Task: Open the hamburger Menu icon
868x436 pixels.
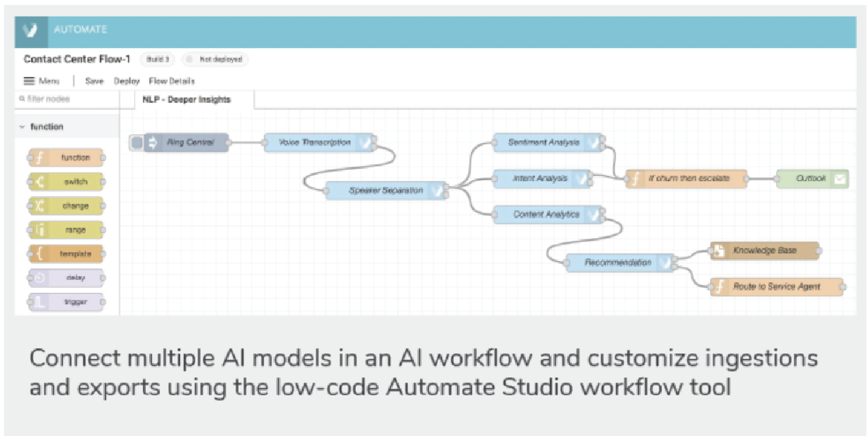Action: [29, 81]
